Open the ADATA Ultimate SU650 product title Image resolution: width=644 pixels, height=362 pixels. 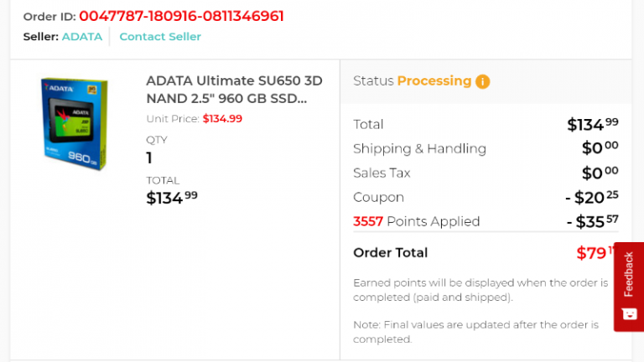tap(234, 90)
